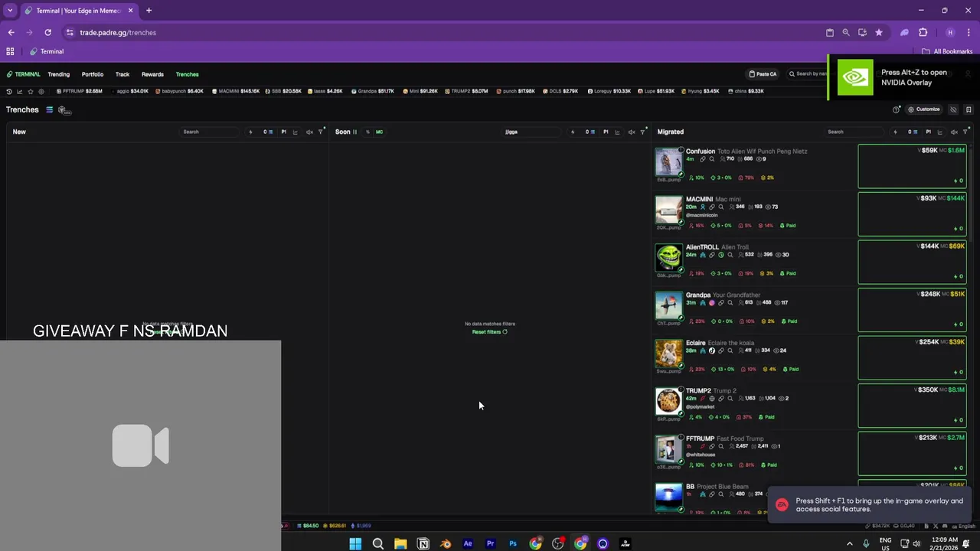Open the Rewards tab
The image size is (980, 551).
152,74
